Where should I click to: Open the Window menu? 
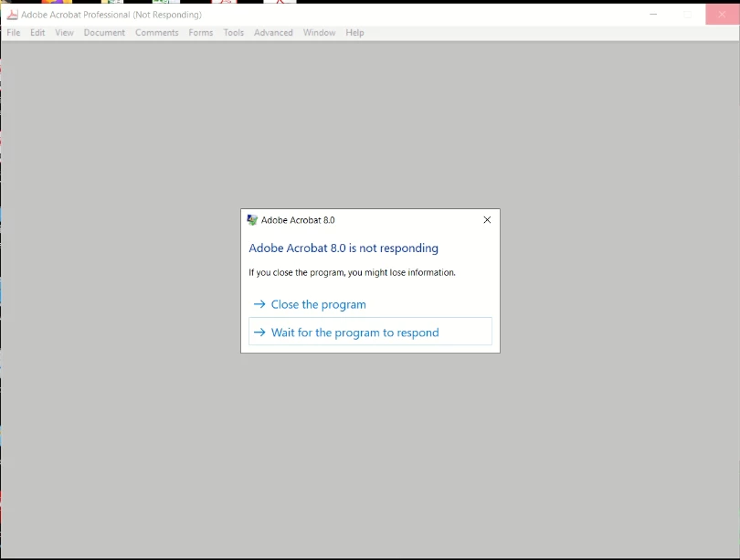tap(319, 33)
